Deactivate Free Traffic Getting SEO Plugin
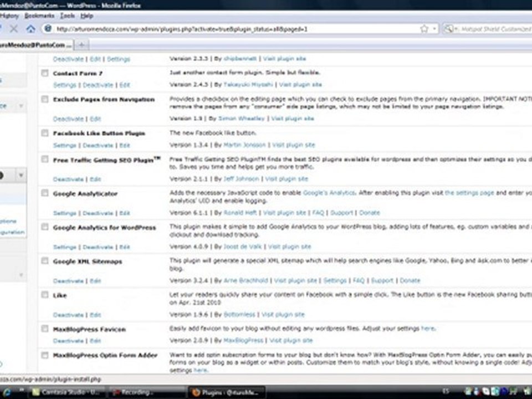532x399 pixels. (68, 179)
